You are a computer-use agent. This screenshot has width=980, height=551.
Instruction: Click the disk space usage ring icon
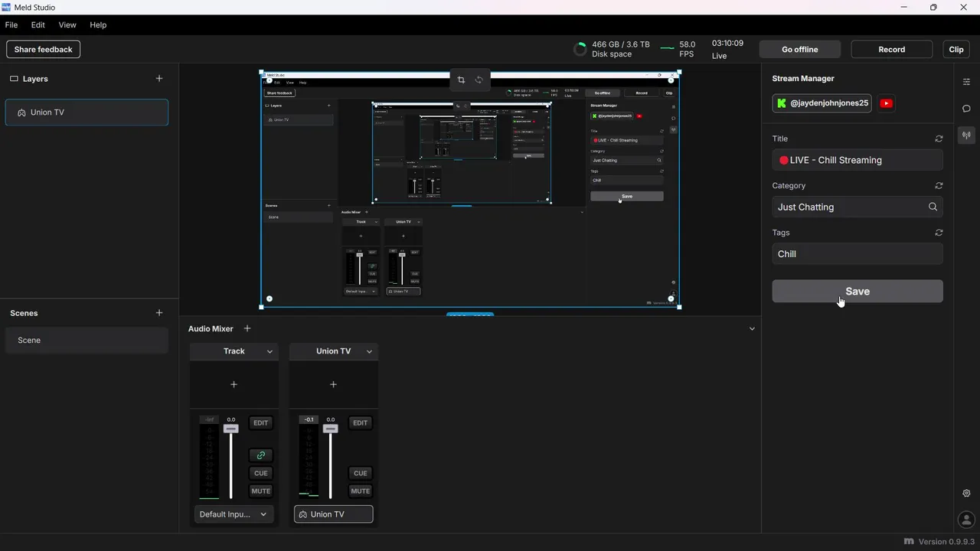[x=580, y=50]
